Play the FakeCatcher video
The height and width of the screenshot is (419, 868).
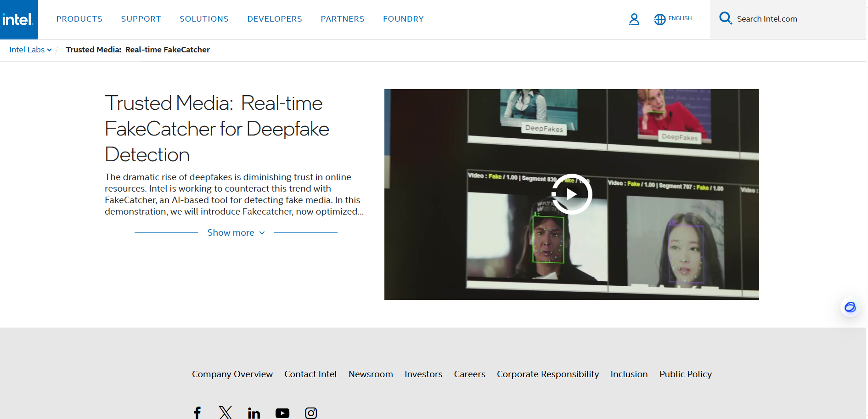point(571,194)
